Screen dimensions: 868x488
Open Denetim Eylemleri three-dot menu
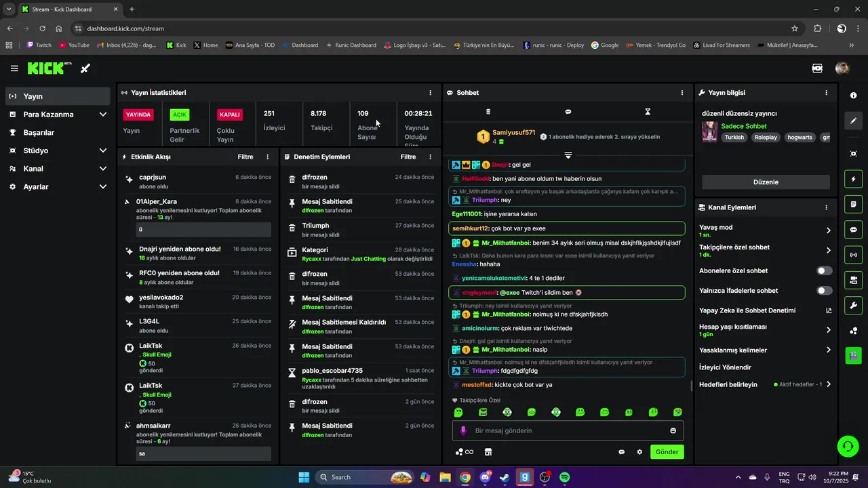point(430,157)
